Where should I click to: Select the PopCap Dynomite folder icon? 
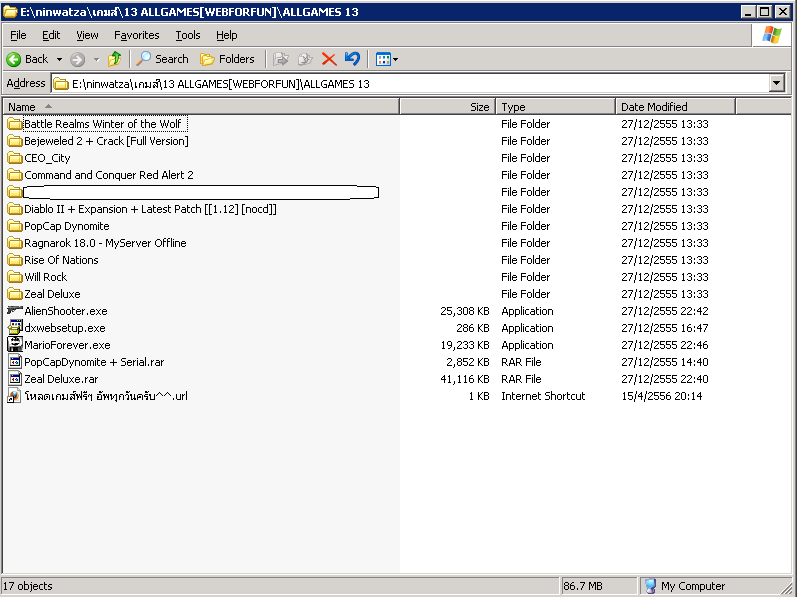[15, 226]
